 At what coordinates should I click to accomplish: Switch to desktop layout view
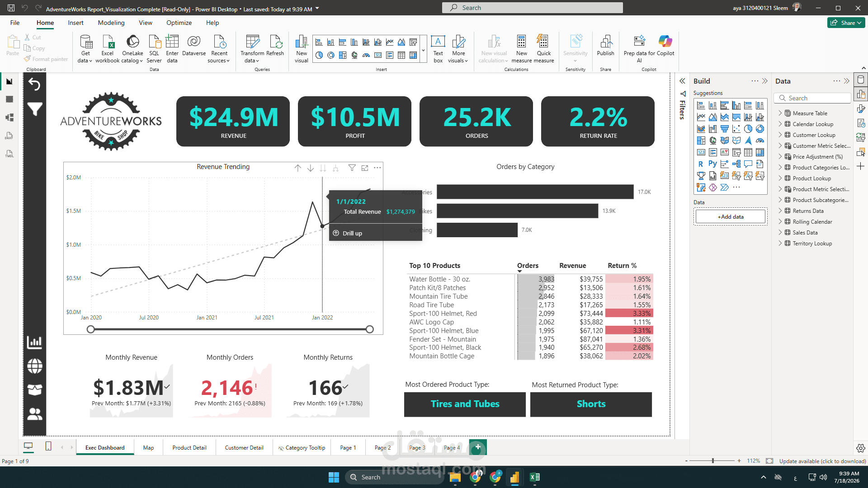[28, 446]
